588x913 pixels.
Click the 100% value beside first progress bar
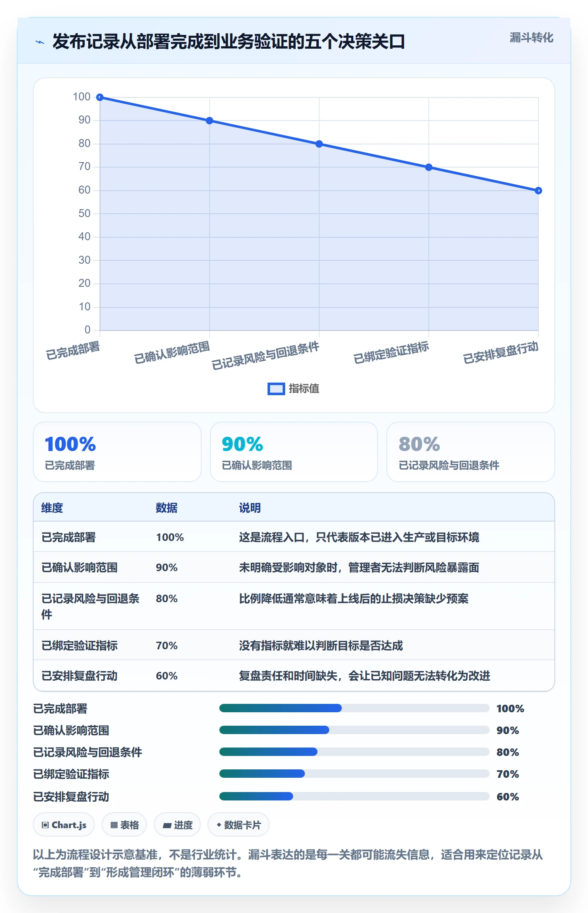point(510,708)
